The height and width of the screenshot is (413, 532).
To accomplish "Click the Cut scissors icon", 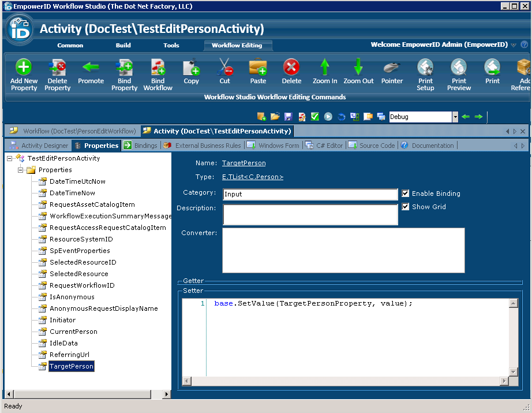I will coord(224,68).
